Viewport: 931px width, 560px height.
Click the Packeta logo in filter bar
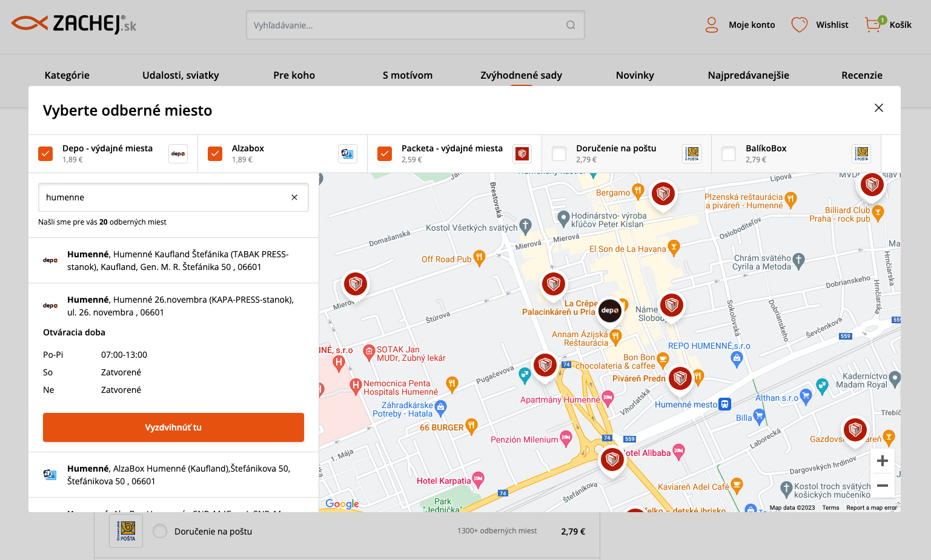[522, 154]
